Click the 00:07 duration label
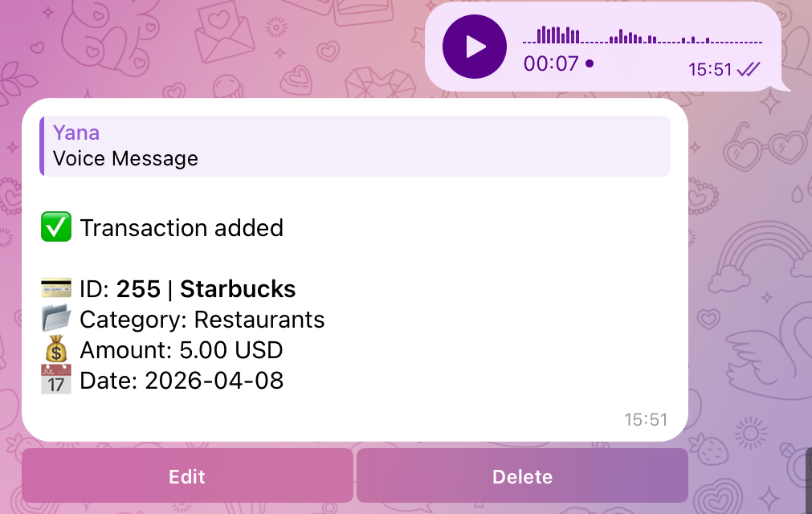Image resolution: width=812 pixels, height=514 pixels. point(549,62)
